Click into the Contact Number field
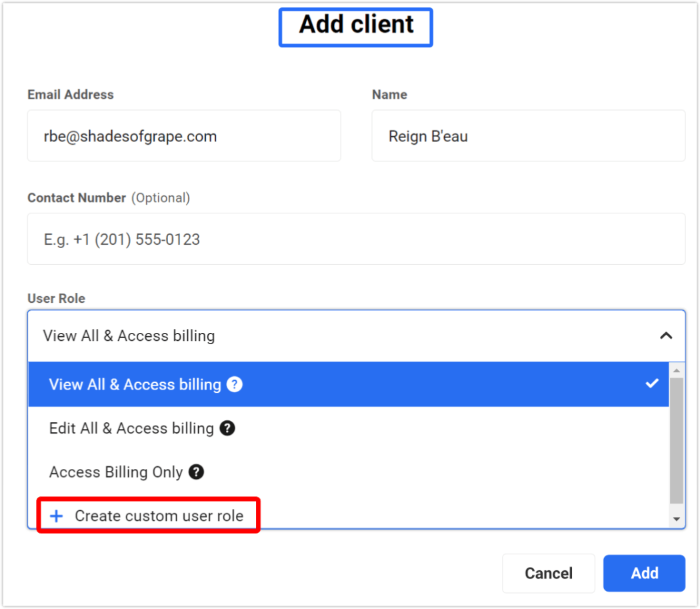Viewport: 700px width, 609px height. 356,239
